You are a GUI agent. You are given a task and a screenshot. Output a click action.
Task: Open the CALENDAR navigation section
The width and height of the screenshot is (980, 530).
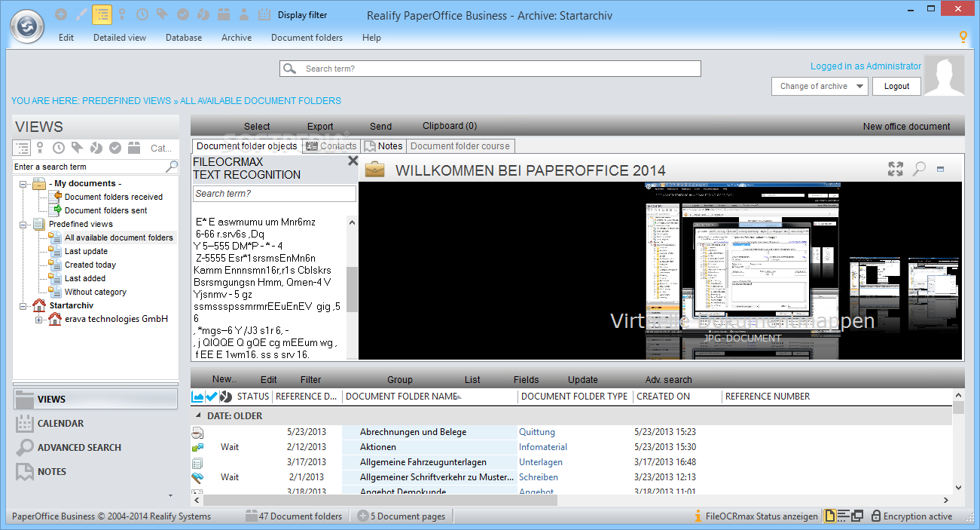coord(96,424)
